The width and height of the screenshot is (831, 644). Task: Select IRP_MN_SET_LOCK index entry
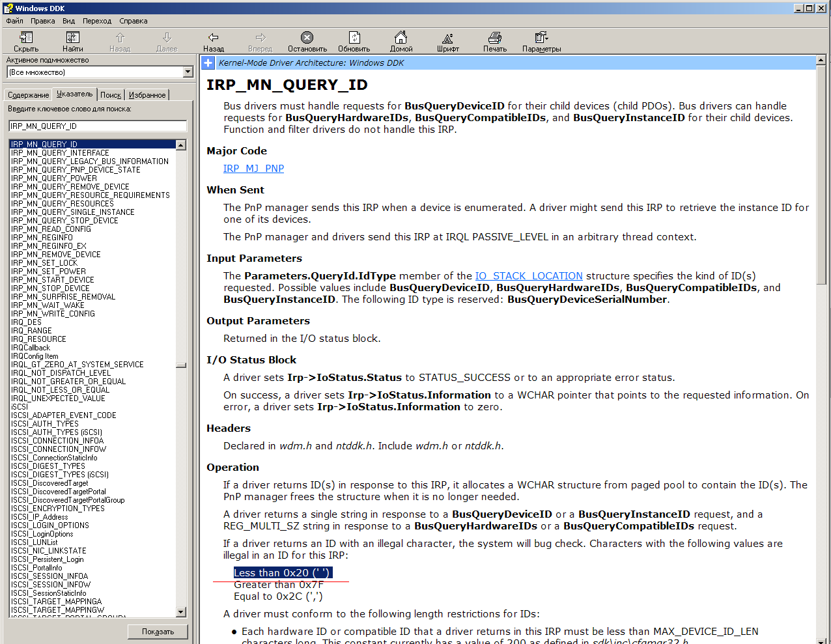[44, 263]
